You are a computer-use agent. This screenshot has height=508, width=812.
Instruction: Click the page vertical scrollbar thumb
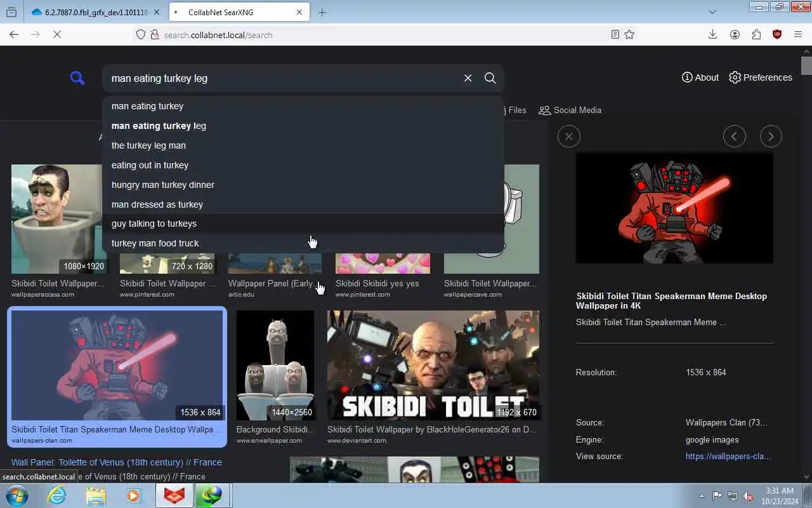coord(806,65)
